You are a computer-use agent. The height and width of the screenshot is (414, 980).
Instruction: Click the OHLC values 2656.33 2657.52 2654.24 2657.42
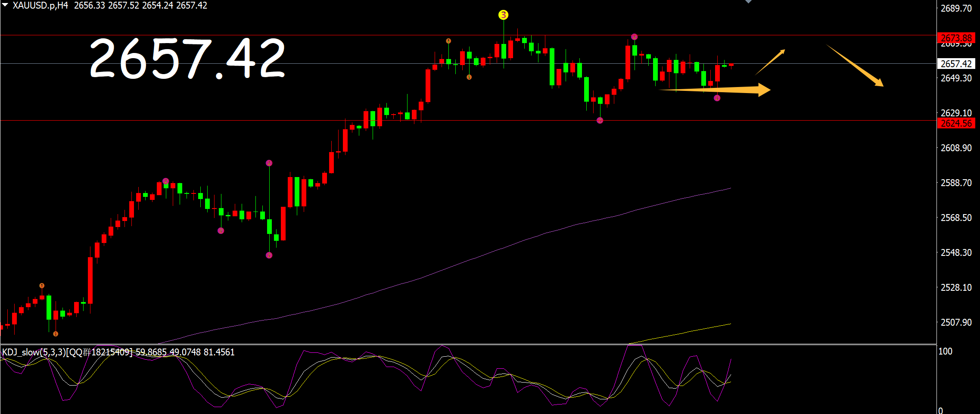[140, 6]
